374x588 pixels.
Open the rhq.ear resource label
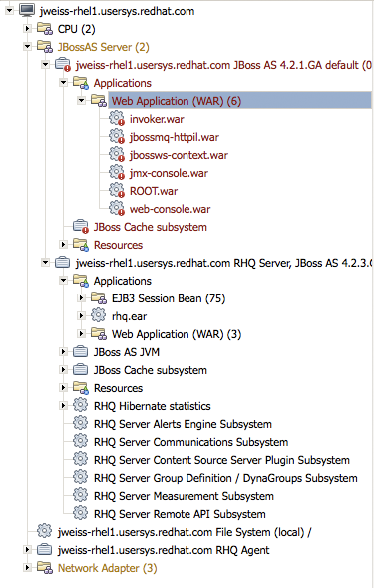tap(129, 316)
